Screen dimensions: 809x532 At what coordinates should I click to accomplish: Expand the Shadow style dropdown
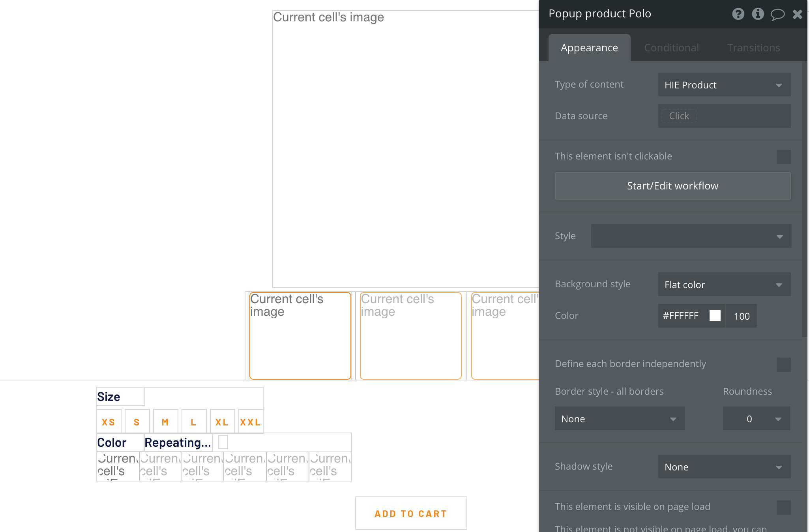[724, 467]
